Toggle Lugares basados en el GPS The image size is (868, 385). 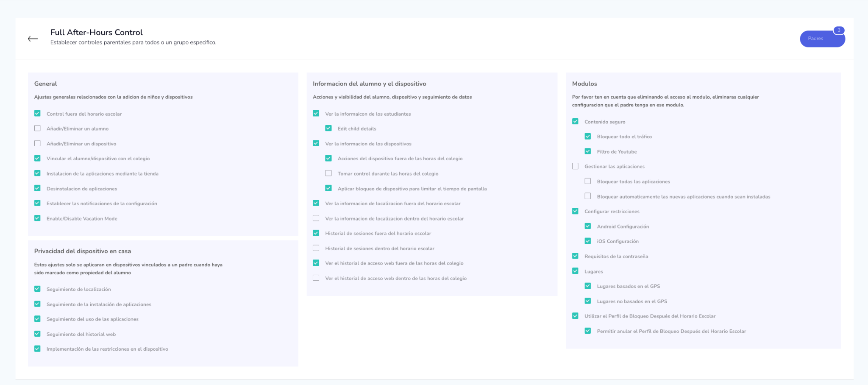click(x=588, y=286)
